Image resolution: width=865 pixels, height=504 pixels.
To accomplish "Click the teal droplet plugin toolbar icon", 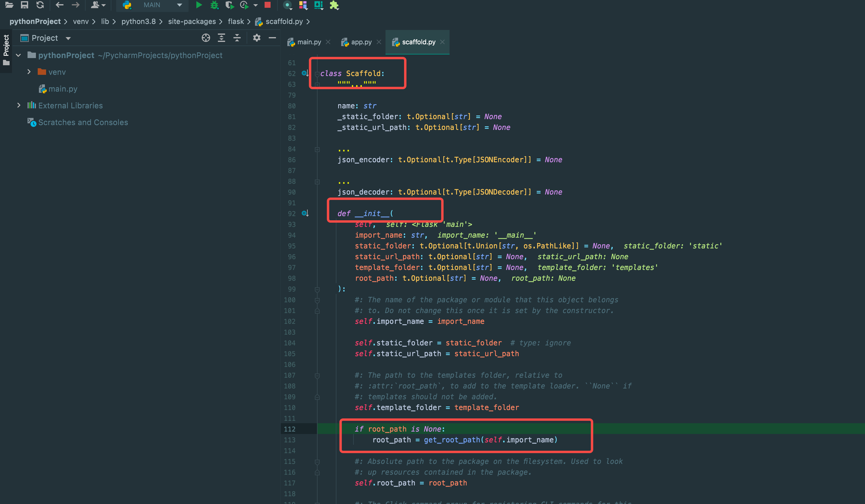I will 318,5.
